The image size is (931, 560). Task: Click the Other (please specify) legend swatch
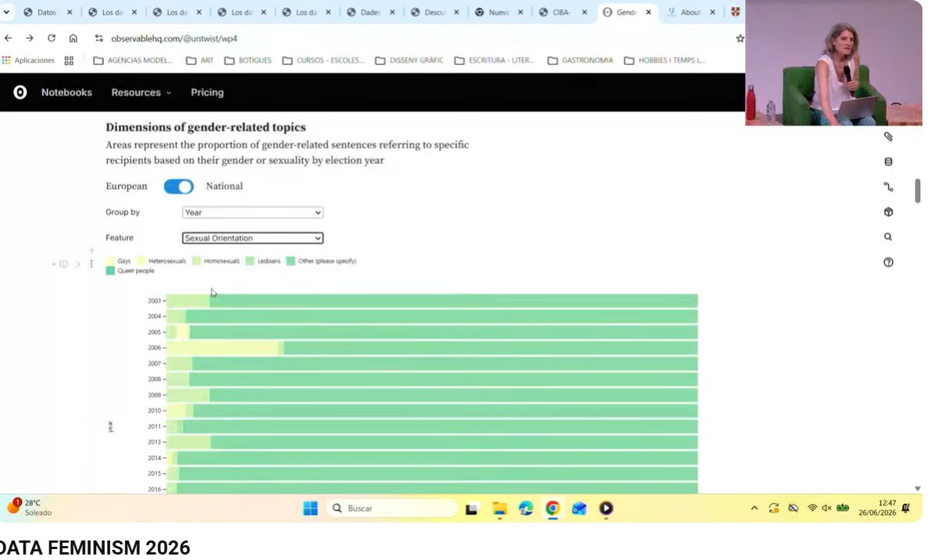pyautogui.click(x=291, y=261)
